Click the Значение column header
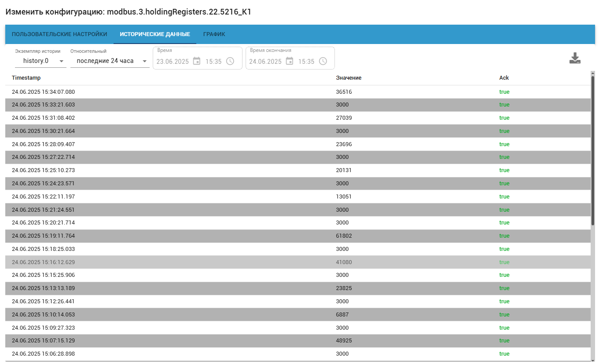Viewport: 599px width, 364px height. click(x=349, y=78)
